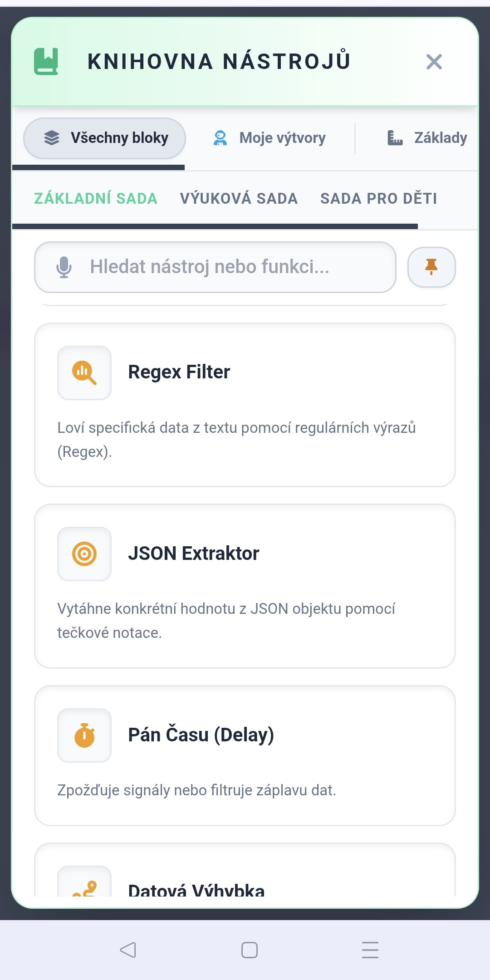The height and width of the screenshot is (980, 490).
Task: Click the Datová Výhybka route icon
Action: tap(84, 882)
